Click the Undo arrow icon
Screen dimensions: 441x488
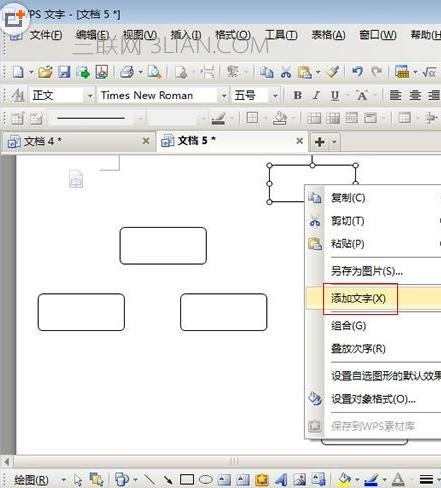pyautogui.click(x=357, y=72)
